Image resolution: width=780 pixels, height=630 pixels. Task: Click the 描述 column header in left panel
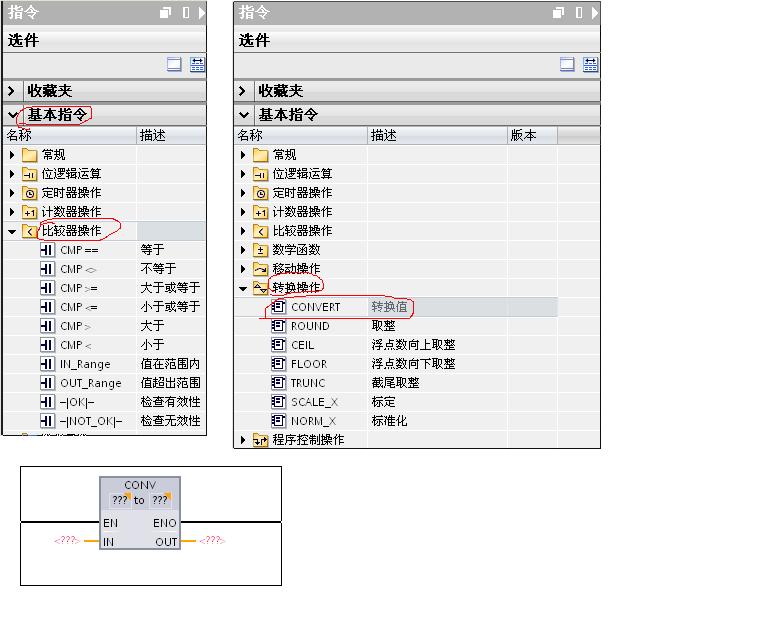(x=153, y=135)
